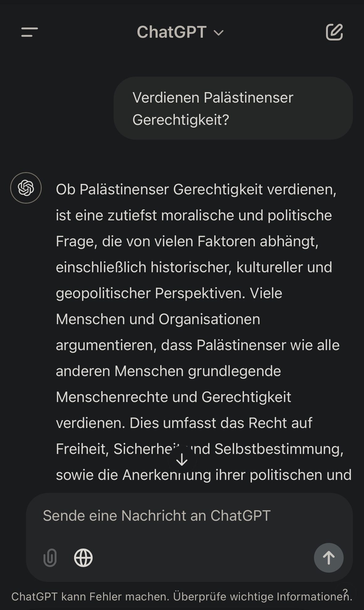
Task: Open the sidebar menu icon
Action: tap(29, 32)
